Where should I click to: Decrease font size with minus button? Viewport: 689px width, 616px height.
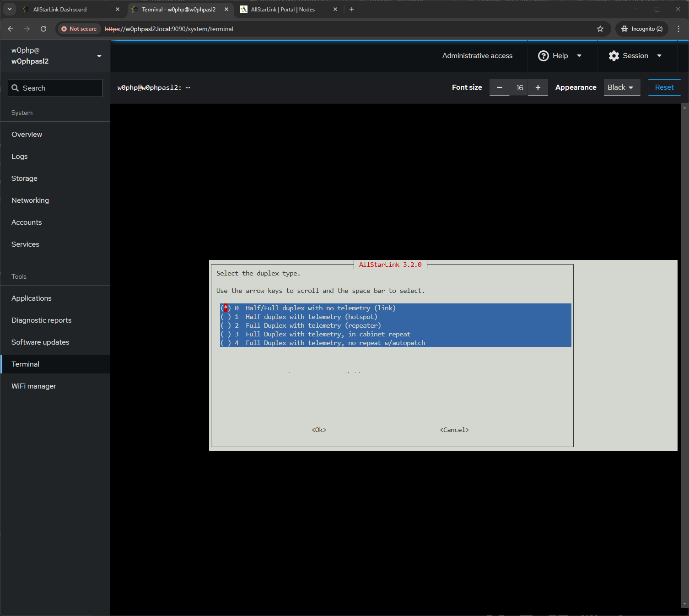(500, 87)
